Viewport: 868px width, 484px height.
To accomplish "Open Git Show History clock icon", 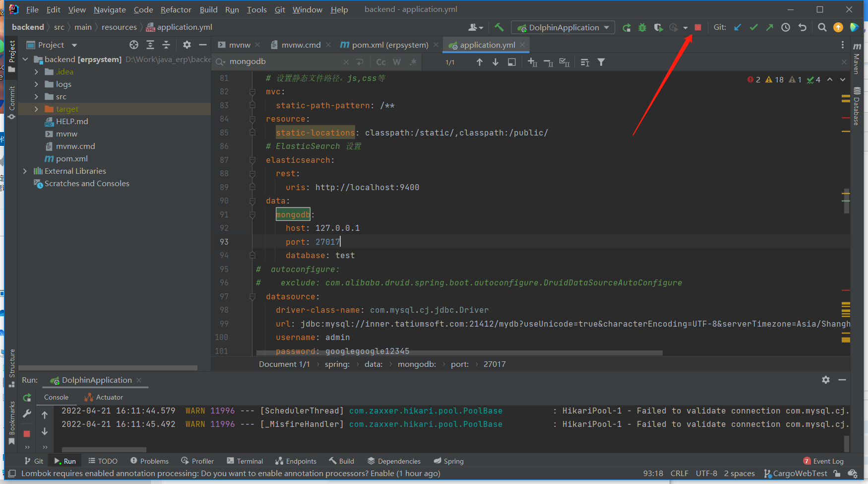I will point(786,28).
